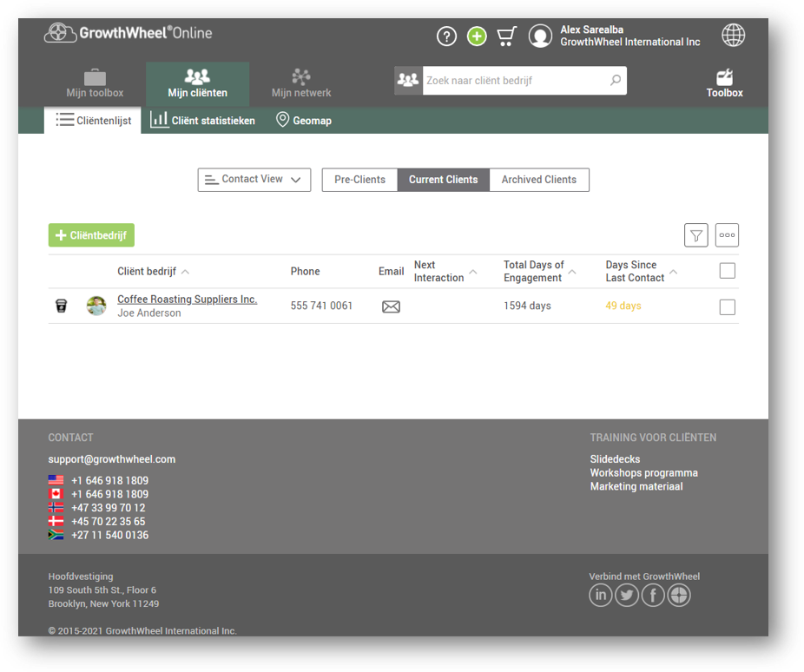Tick the select-all header checkbox

pyautogui.click(x=727, y=271)
